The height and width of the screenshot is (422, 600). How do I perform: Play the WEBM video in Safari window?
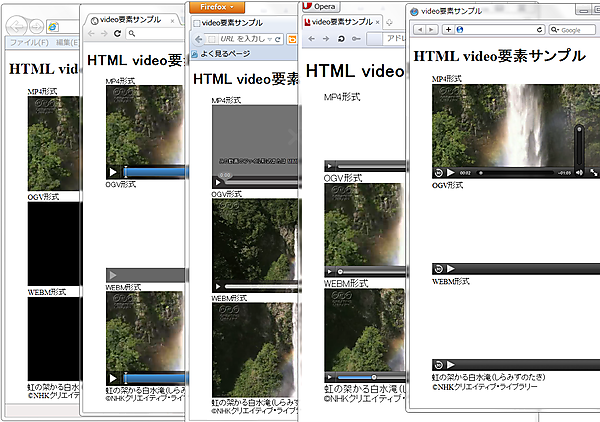coord(451,365)
